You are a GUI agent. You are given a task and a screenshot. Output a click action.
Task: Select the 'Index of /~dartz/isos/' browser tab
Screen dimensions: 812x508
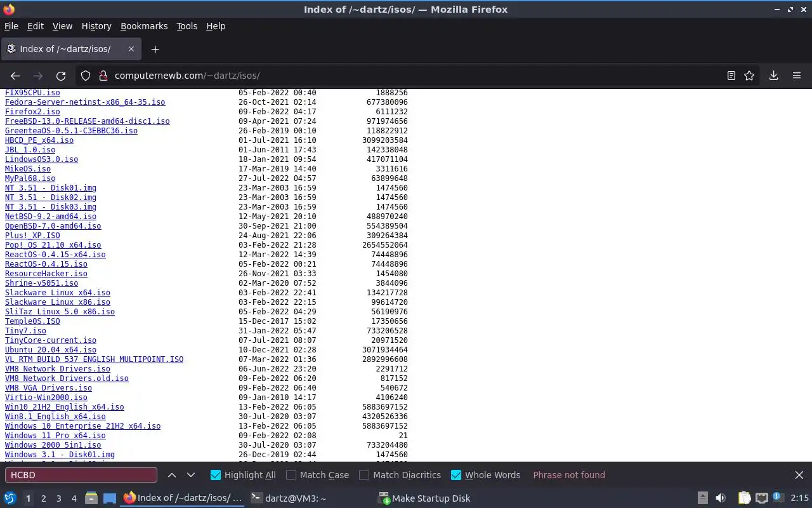(x=70, y=49)
